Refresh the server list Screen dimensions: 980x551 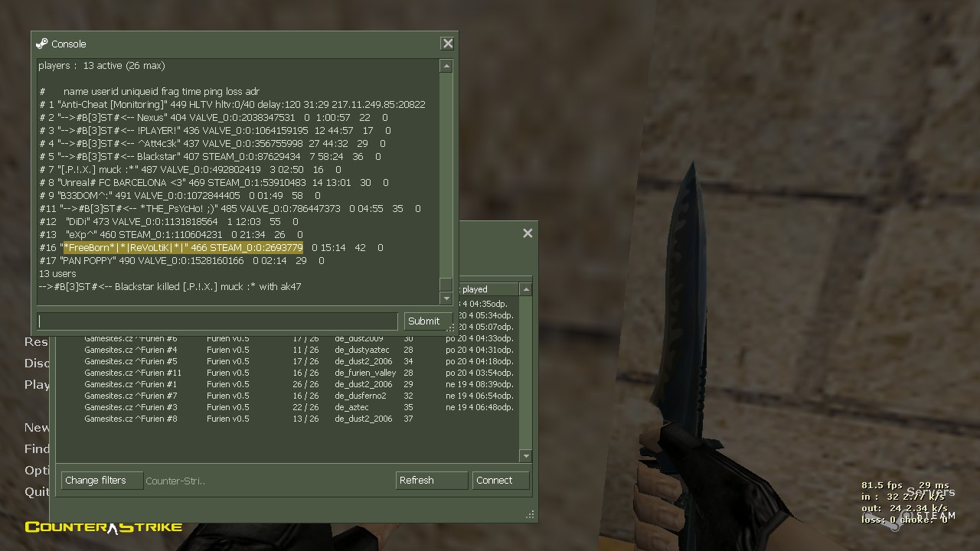pos(431,481)
